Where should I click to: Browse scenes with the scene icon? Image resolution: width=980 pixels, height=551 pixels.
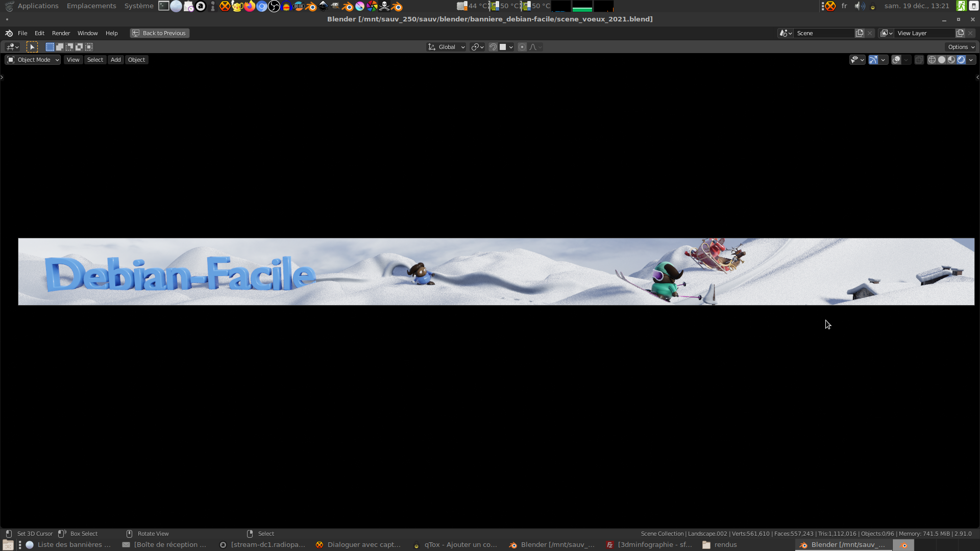pyautogui.click(x=786, y=33)
